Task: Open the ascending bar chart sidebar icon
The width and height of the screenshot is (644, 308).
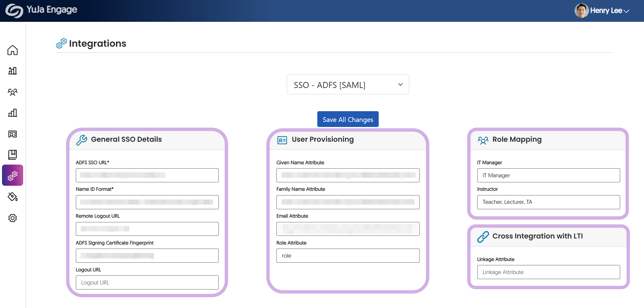Action: (12, 113)
